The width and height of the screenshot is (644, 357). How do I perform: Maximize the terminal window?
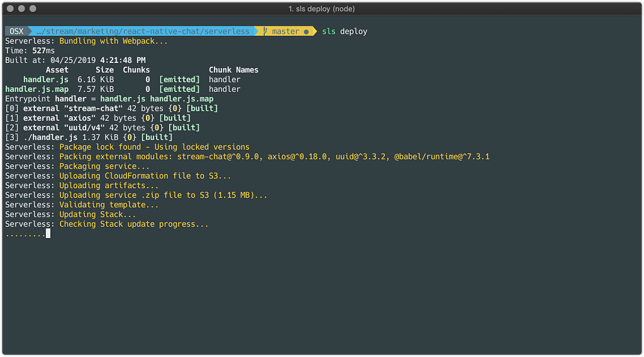click(33, 9)
